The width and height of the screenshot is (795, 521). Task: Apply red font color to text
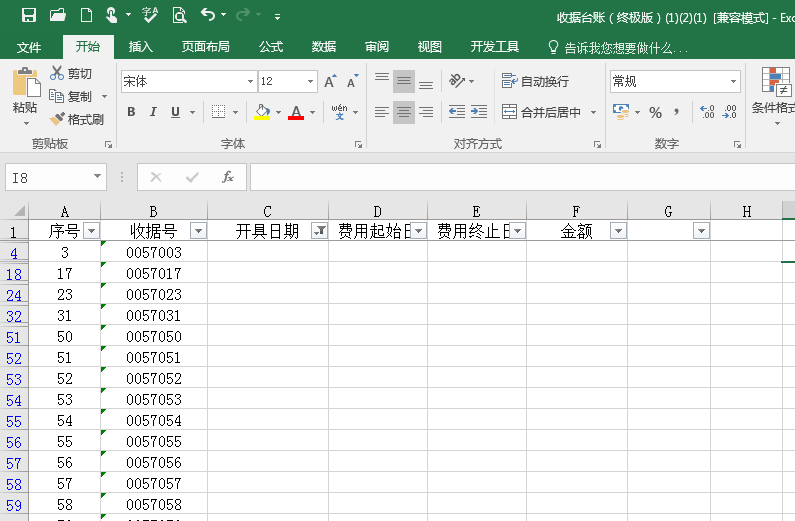(x=296, y=112)
